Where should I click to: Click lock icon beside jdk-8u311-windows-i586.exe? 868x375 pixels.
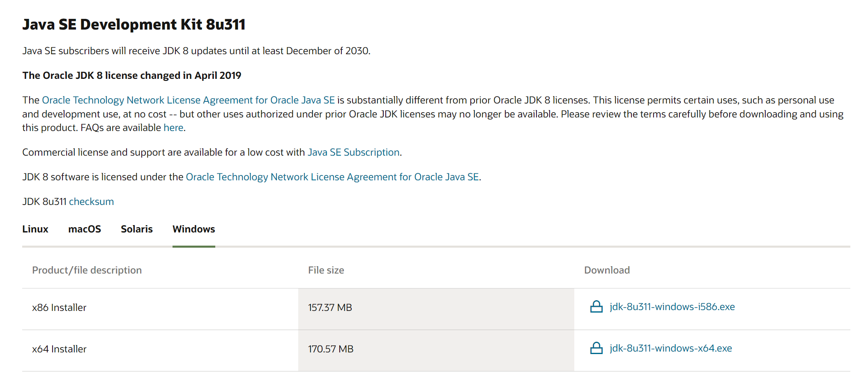click(596, 307)
